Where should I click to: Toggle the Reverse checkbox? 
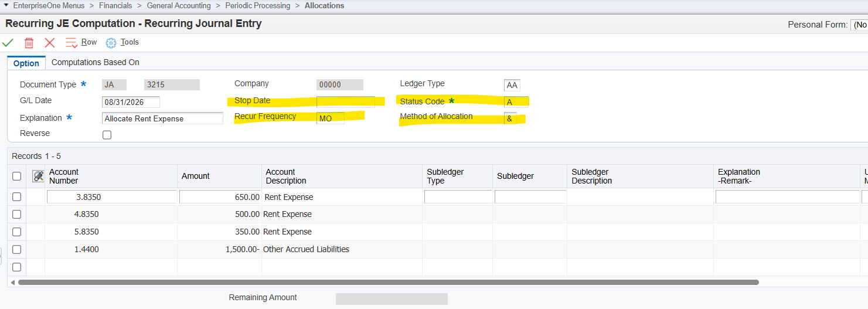pos(107,135)
